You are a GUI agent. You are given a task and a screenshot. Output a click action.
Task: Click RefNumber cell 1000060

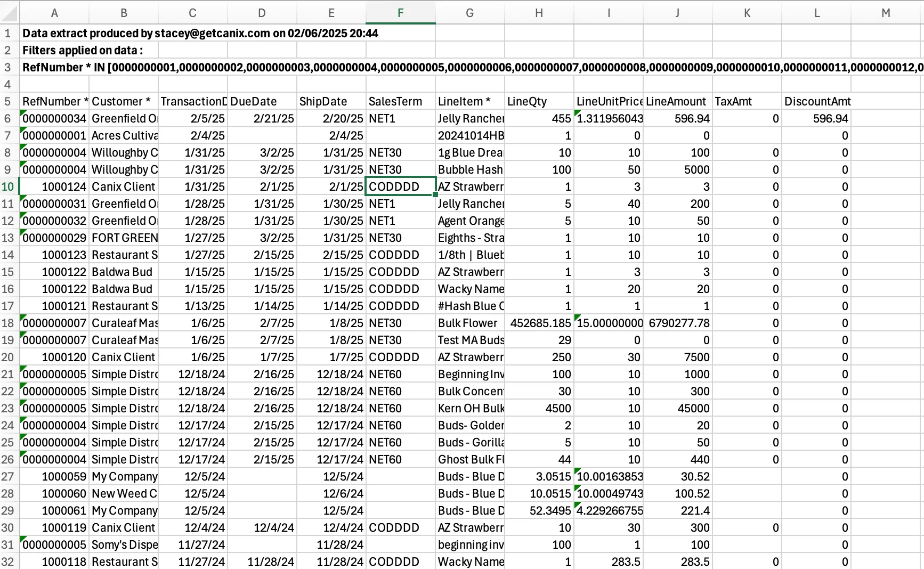[x=54, y=494]
